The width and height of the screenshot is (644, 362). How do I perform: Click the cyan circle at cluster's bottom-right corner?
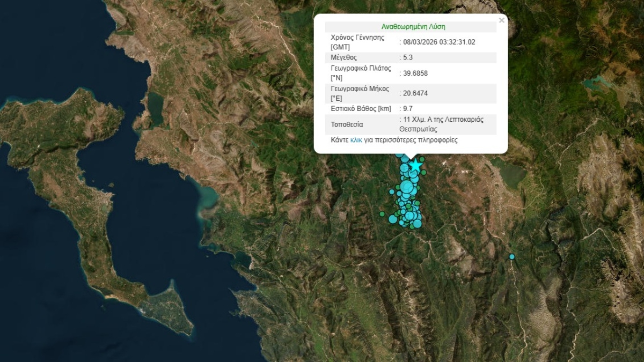coord(418,223)
